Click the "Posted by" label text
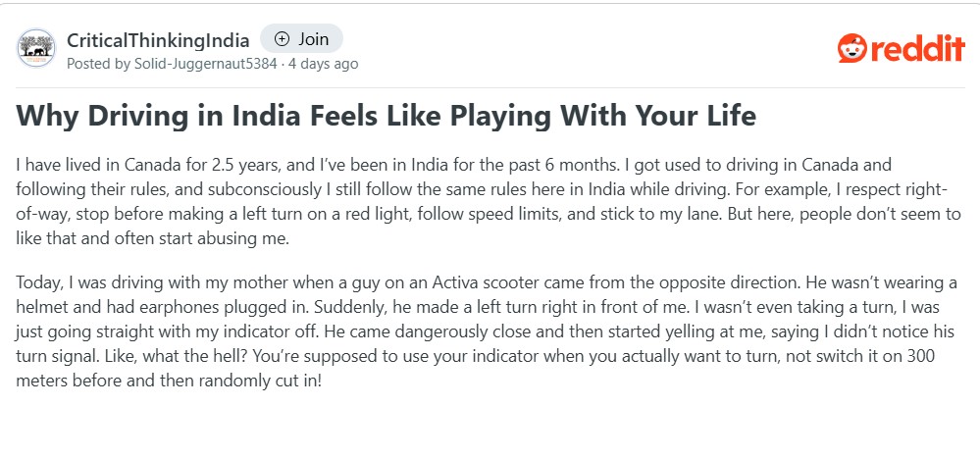 [x=98, y=64]
